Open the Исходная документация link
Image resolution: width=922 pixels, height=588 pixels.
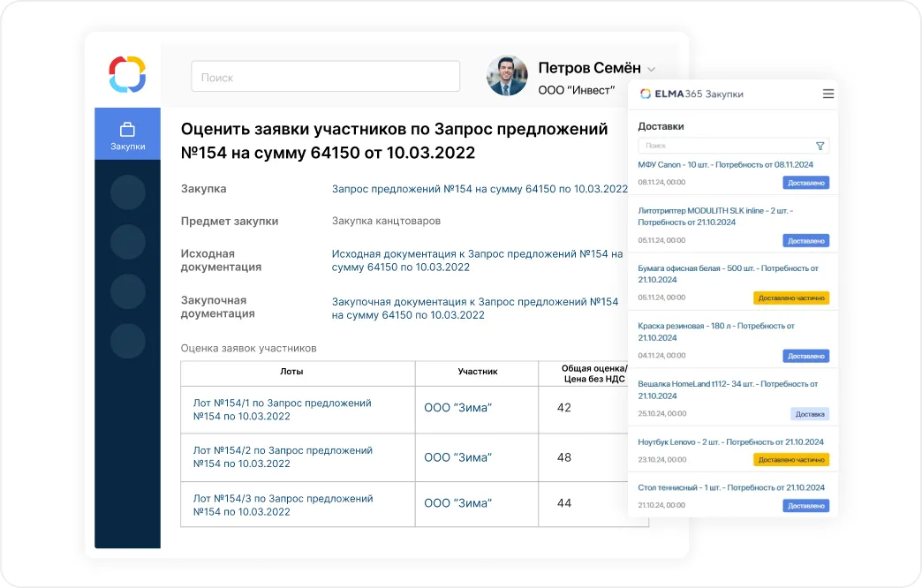[x=477, y=260]
